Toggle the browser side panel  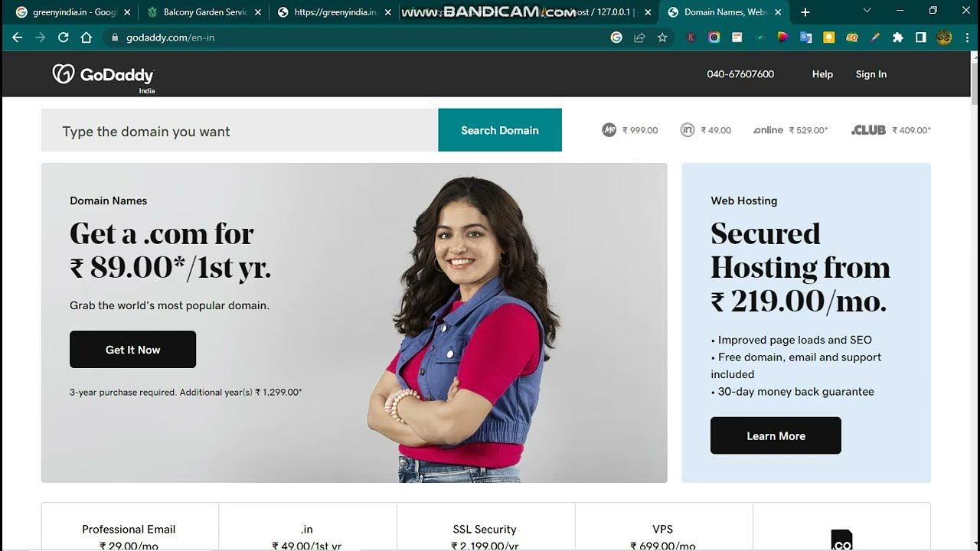(921, 37)
